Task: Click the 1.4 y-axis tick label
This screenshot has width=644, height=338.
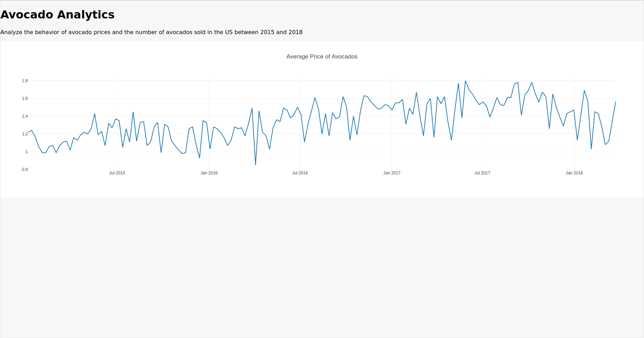Action: pos(25,116)
